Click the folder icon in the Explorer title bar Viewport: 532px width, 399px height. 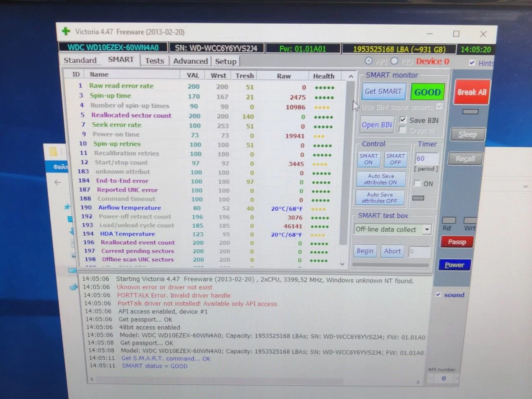tap(53, 151)
